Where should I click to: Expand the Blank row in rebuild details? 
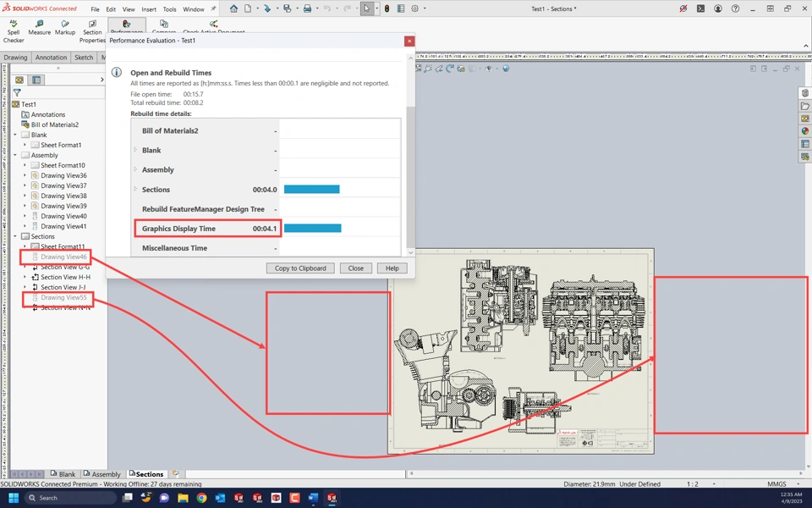click(x=135, y=150)
